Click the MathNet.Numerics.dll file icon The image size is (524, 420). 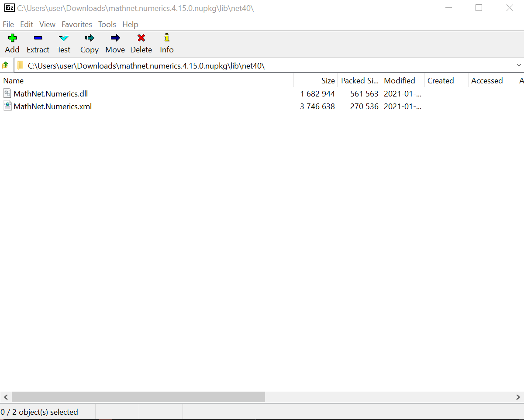pos(7,93)
